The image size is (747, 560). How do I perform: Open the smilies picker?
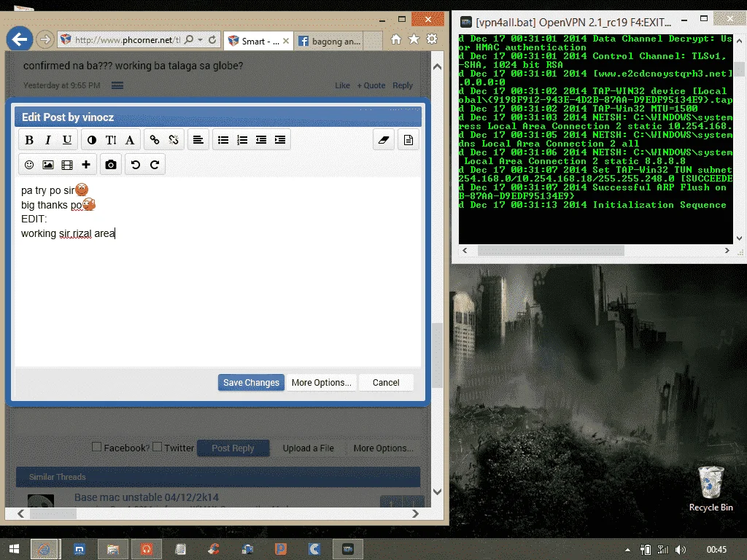click(29, 165)
